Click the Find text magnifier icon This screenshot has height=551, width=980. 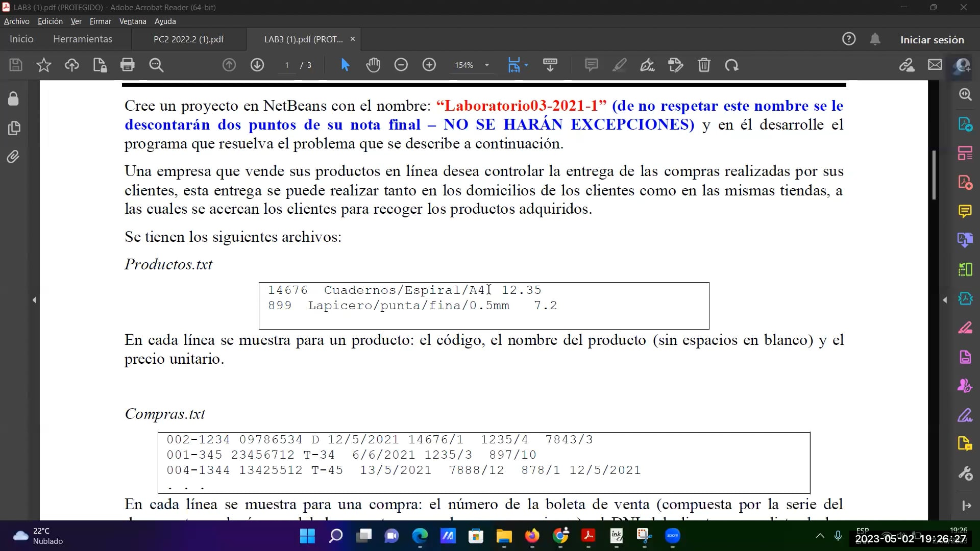[x=156, y=65]
